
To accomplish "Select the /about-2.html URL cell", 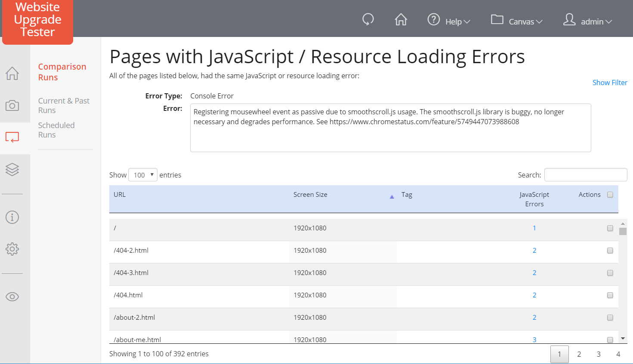I will [x=134, y=318].
